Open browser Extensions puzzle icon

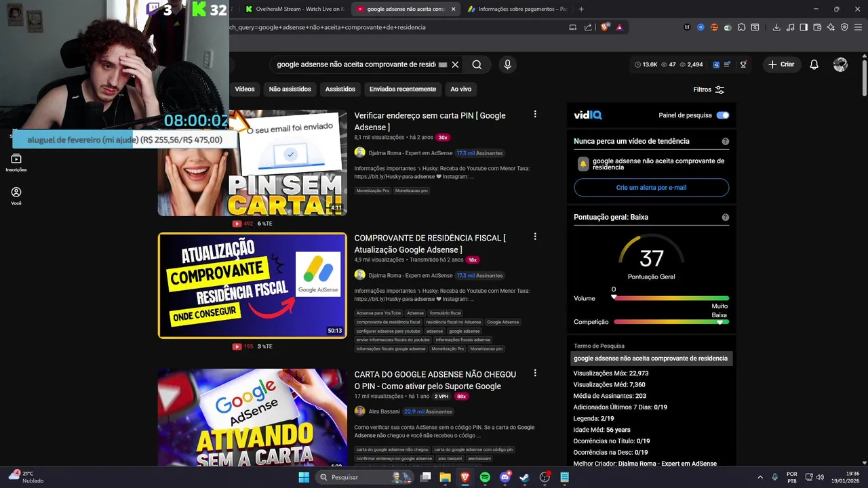(741, 27)
